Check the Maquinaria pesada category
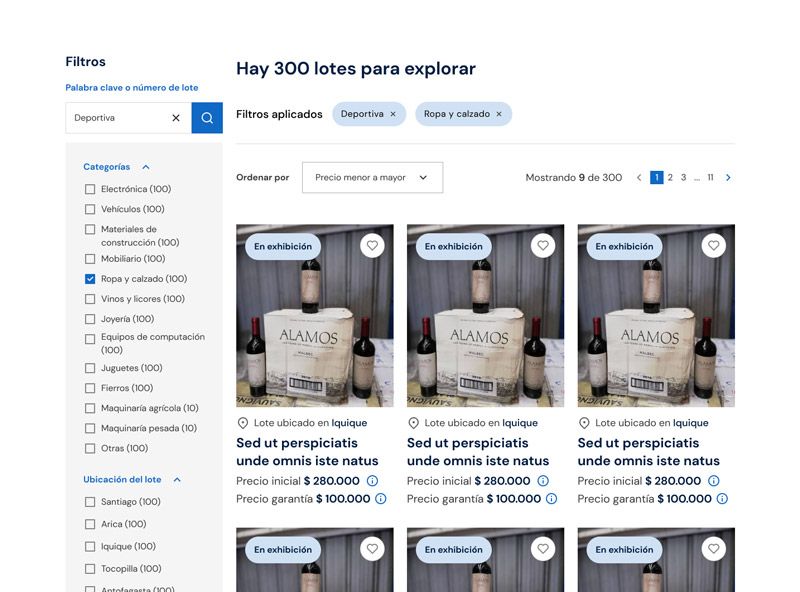This screenshot has width=800, height=592. tap(90, 428)
